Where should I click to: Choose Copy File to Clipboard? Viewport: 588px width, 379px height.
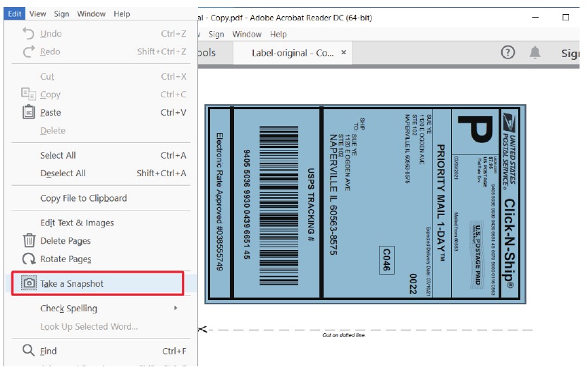(x=102, y=198)
